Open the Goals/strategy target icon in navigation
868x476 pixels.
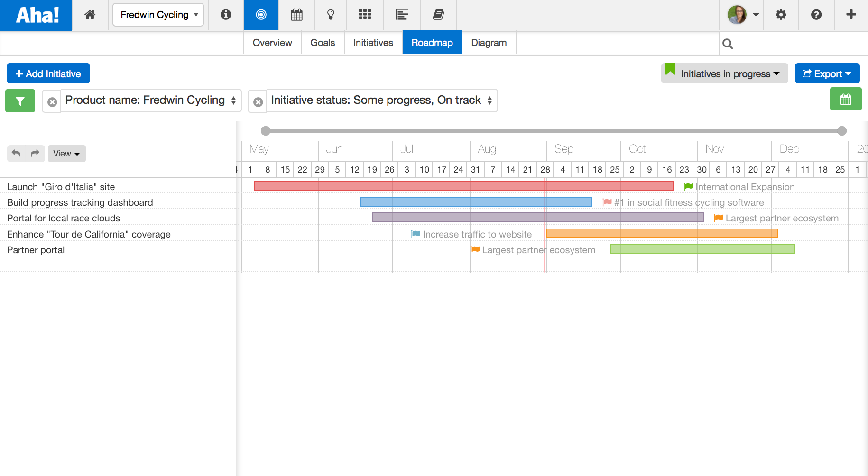261,15
